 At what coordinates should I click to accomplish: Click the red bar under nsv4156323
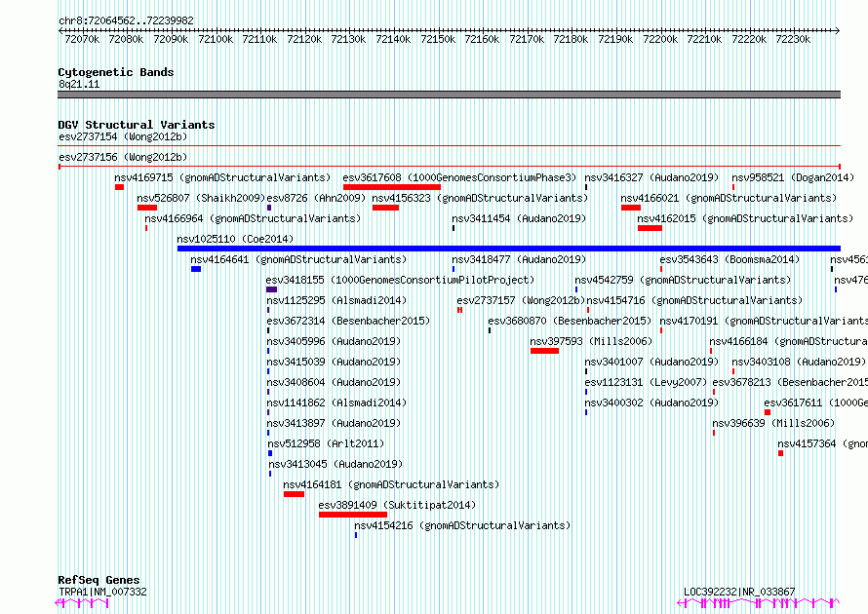[385, 208]
